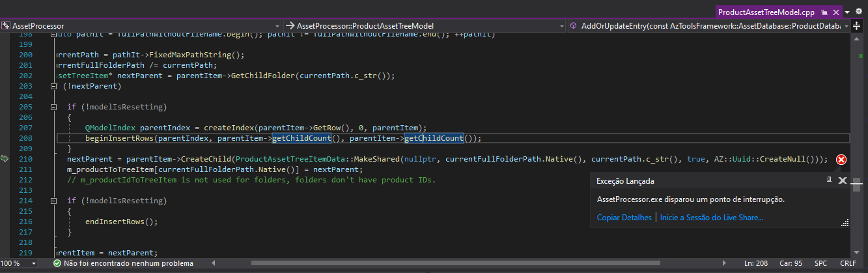Toggle pin on ProductAssetTreeModel.cpp tab
Viewport: 868px width, 273px height.
pos(824,12)
